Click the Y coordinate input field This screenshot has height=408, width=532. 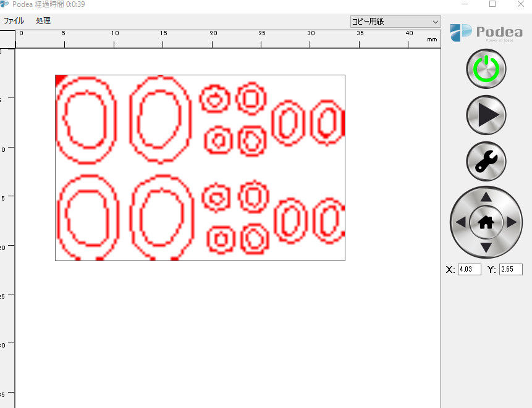coord(510,269)
